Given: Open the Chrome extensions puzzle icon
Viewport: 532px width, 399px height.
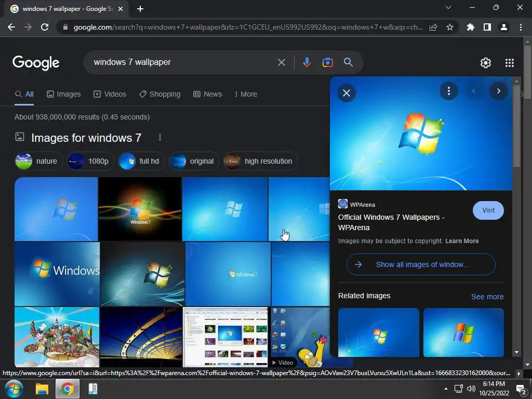Looking at the screenshot, I should [x=470, y=27].
